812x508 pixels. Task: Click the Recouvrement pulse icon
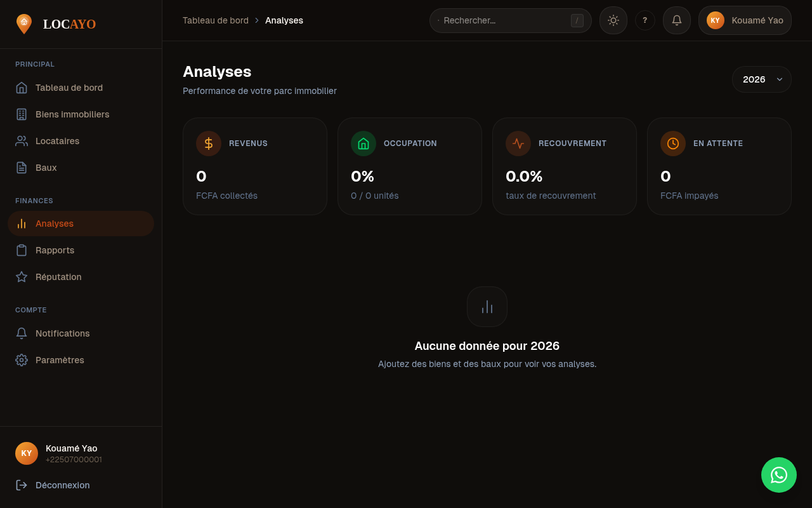pos(518,144)
